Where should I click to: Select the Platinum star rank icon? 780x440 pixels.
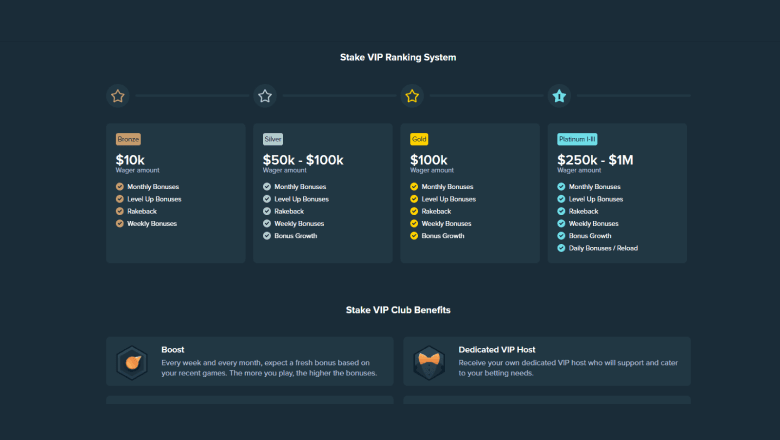click(x=559, y=96)
